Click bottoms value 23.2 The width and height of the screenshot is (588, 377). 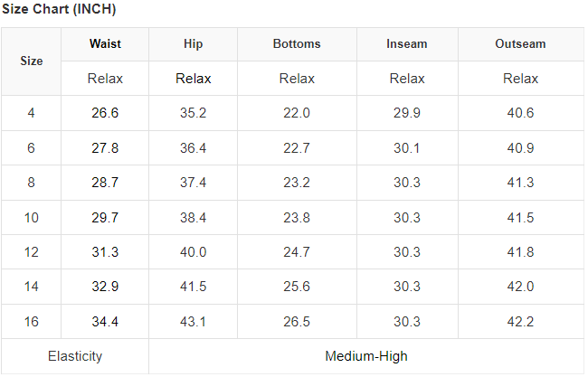pos(297,183)
